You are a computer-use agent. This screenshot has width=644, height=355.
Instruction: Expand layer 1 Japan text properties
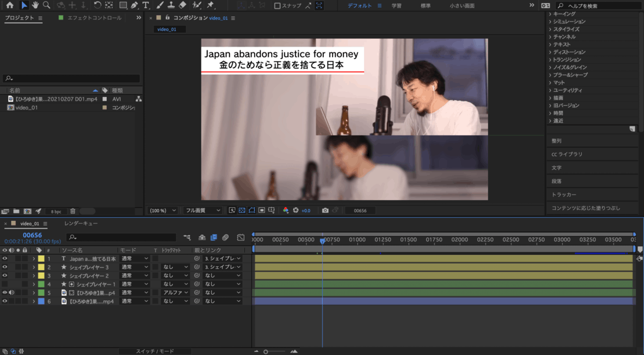click(34, 259)
